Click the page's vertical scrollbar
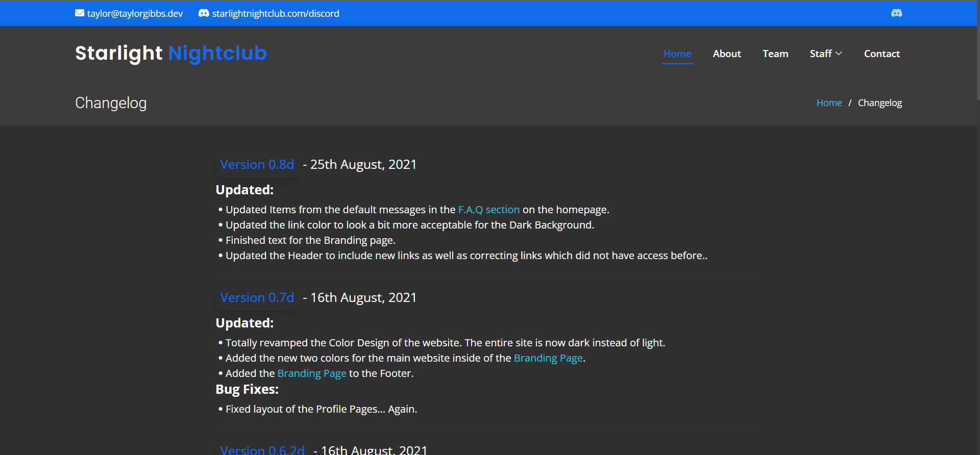Screen dimensions: 980x455 977,51
